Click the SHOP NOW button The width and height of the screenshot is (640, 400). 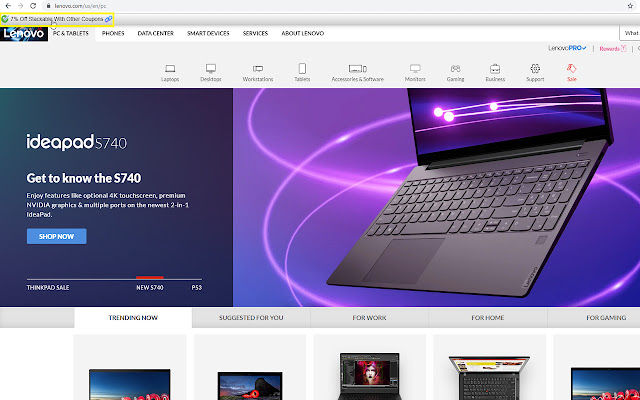coord(56,236)
